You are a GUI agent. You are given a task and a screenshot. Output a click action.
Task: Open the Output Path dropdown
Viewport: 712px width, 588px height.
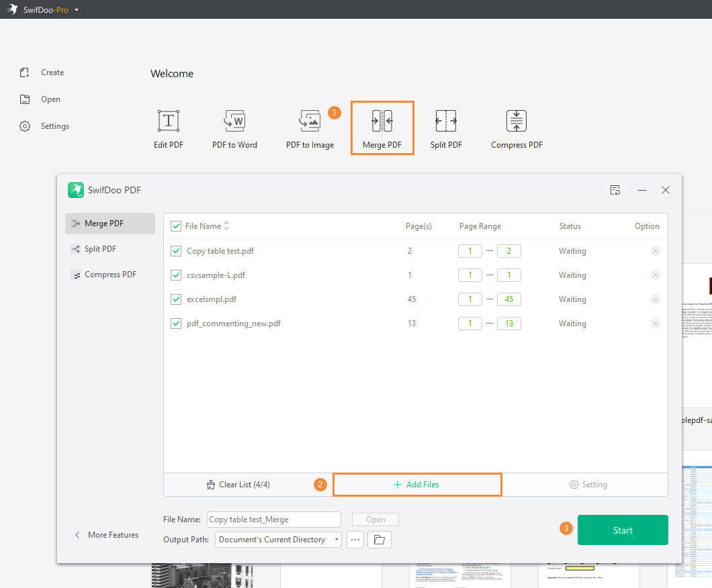[x=278, y=540]
